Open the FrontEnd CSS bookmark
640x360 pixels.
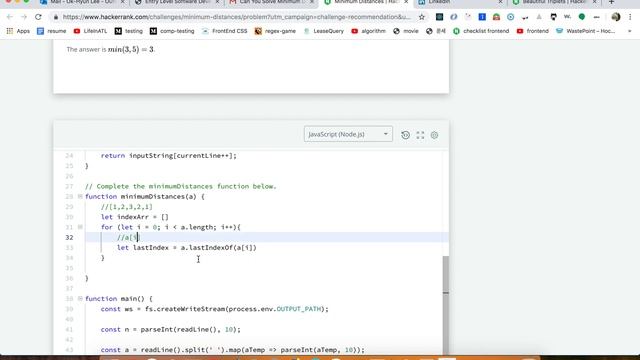pos(224,31)
